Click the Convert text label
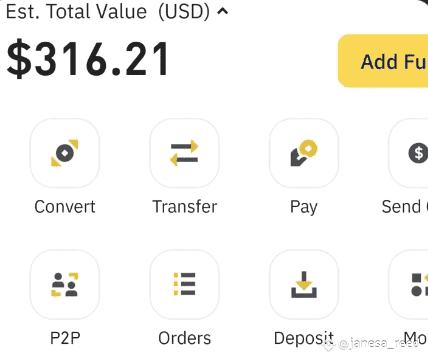The image size is (428, 361). coord(65,207)
